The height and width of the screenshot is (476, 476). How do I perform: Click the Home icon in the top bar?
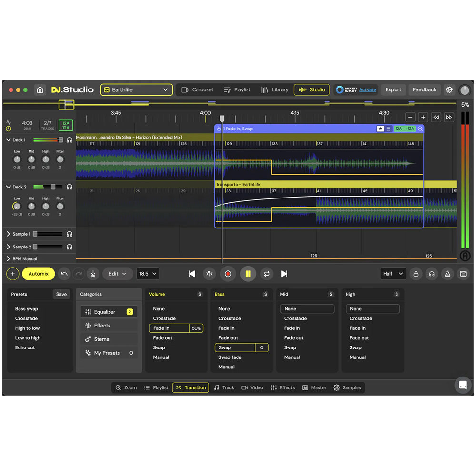[40, 89]
